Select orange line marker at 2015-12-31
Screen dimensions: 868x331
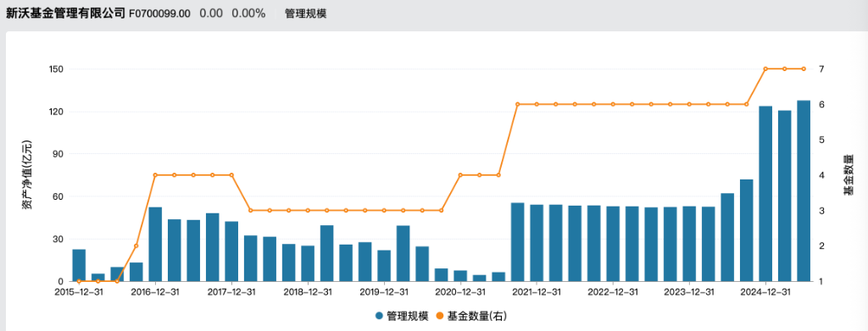(x=79, y=281)
